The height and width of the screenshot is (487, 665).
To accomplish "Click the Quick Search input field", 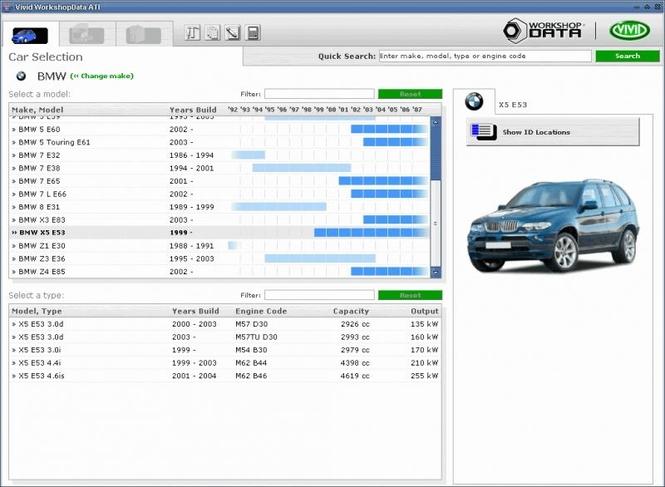I will [485, 56].
